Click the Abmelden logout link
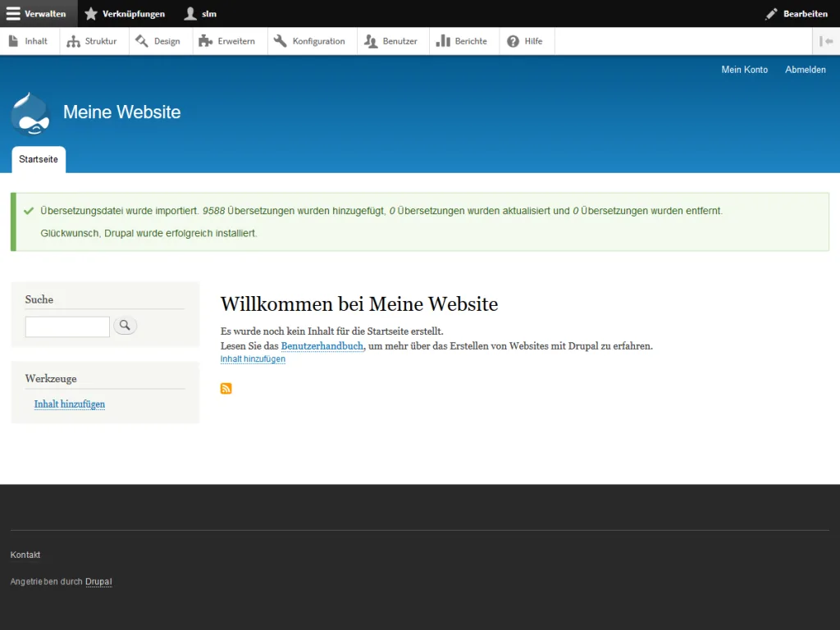This screenshot has height=630, width=840. tap(805, 70)
